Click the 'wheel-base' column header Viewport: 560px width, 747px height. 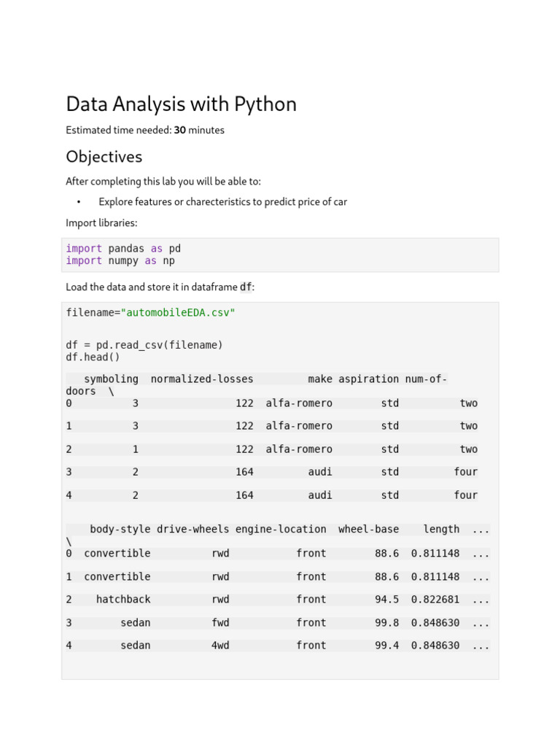(368, 529)
